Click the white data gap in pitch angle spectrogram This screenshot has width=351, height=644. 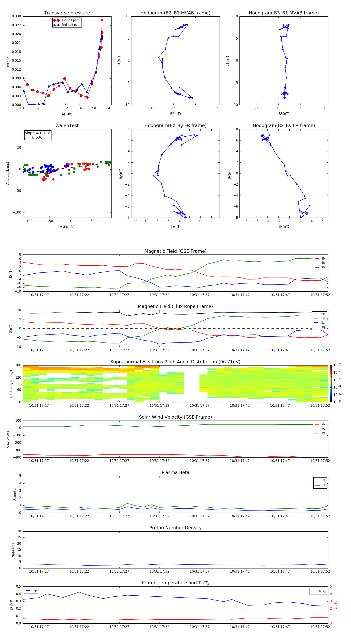192,384
